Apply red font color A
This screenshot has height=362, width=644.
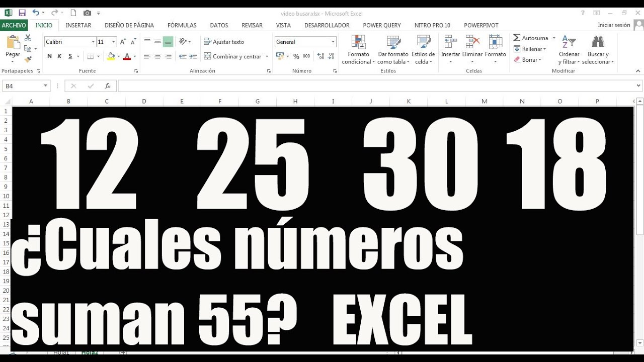[x=127, y=56]
